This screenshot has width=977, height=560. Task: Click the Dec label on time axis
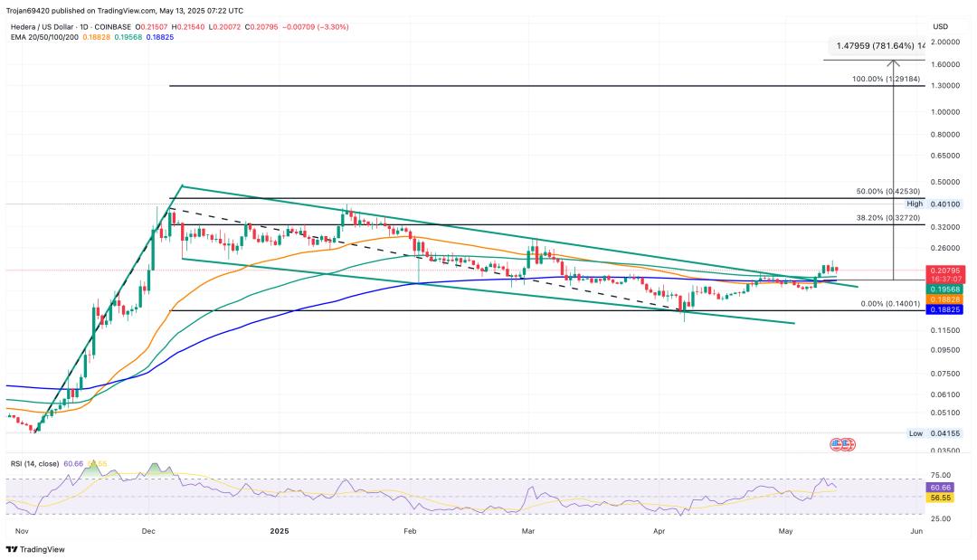[x=148, y=531]
